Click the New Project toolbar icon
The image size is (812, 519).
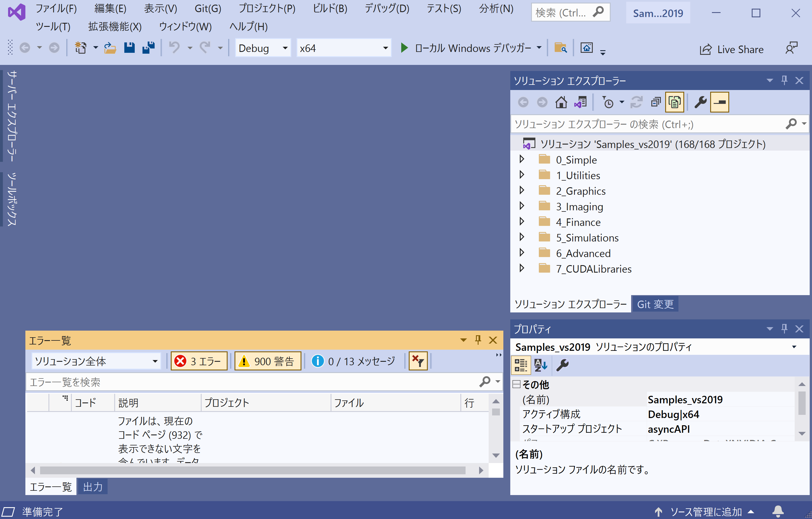(x=80, y=48)
